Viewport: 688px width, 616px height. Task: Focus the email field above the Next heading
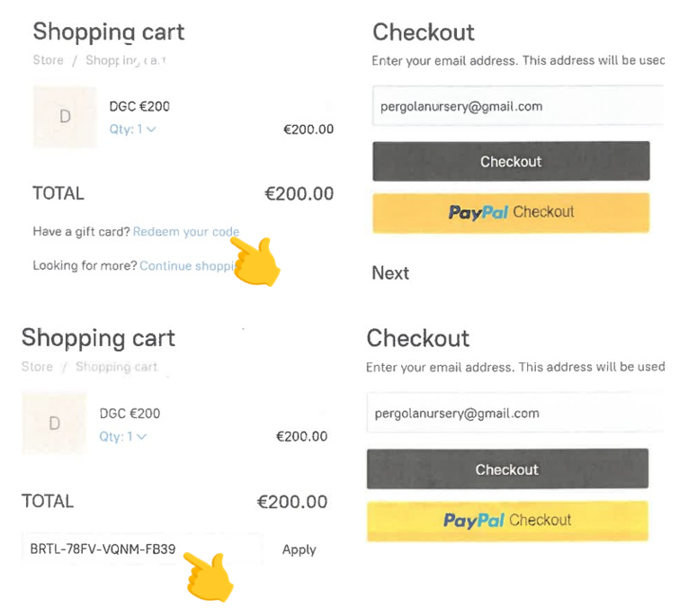pyautogui.click(x=517, y=106)
